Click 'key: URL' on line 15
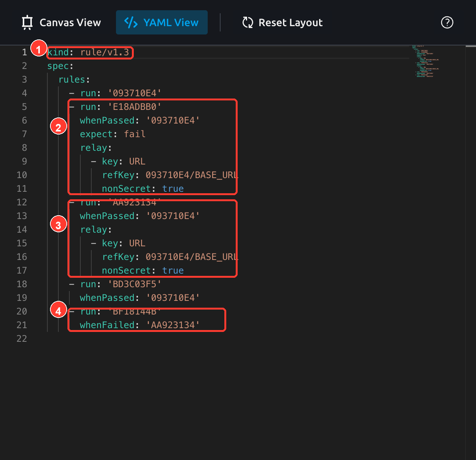 click(x=124, y=243)
